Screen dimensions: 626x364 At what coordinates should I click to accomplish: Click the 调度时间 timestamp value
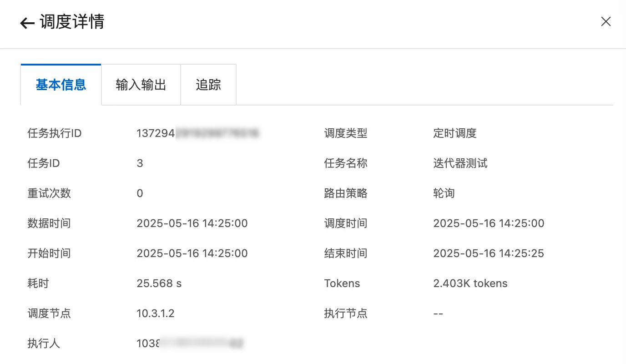point(489,223)
